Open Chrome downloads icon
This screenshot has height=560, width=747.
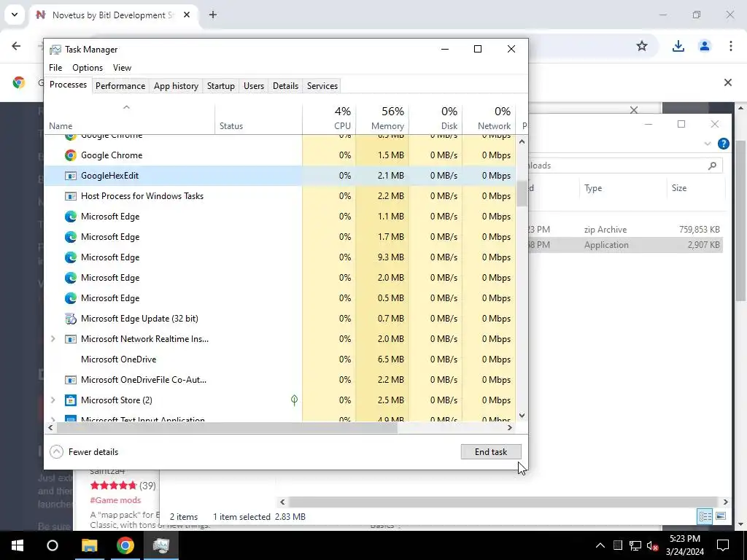(x=678, y=46)
